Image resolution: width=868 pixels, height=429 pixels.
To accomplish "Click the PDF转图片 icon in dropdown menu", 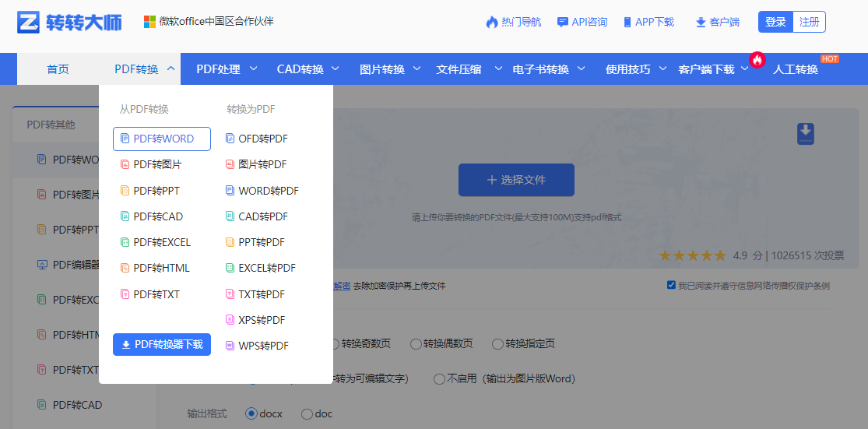I will pos(125,164).
